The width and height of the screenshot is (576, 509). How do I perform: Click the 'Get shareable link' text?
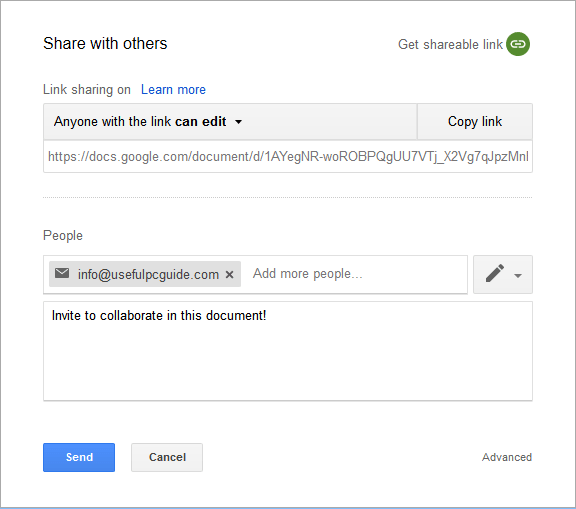point(450,44)
